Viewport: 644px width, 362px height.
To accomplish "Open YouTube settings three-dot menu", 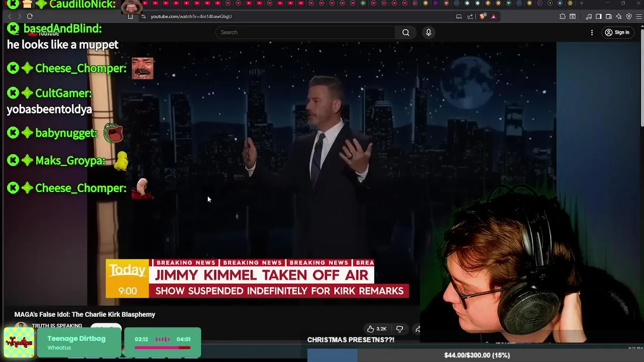I will [592, 32].
